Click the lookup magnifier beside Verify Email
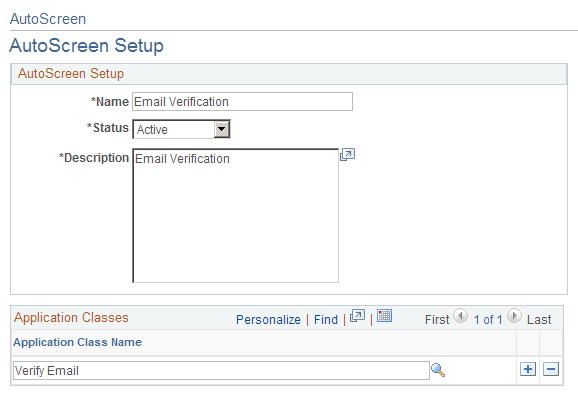Image resolution: width=578 pixels, height=396 pixels. pyautogui.click(x=438, y=370)
